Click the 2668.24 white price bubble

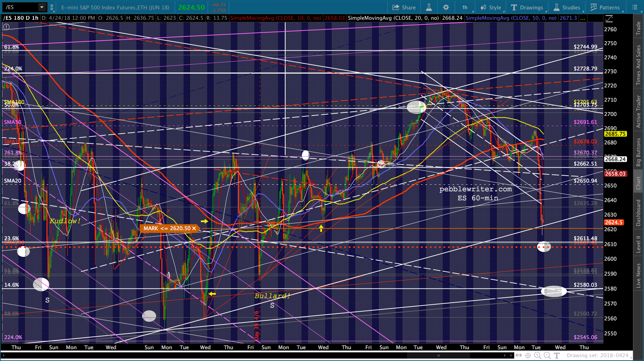616,159
